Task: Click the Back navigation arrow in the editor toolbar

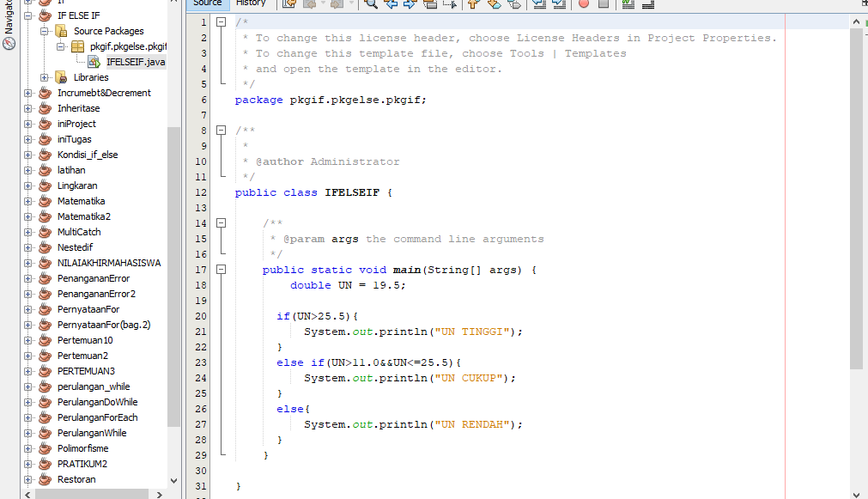Action: [x=312, y=5]
